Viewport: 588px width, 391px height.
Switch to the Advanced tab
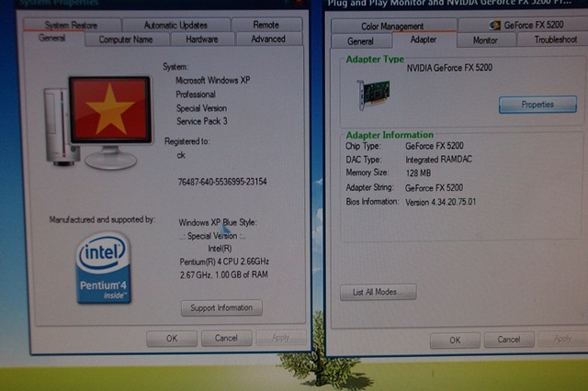click(x=267, y=39)
